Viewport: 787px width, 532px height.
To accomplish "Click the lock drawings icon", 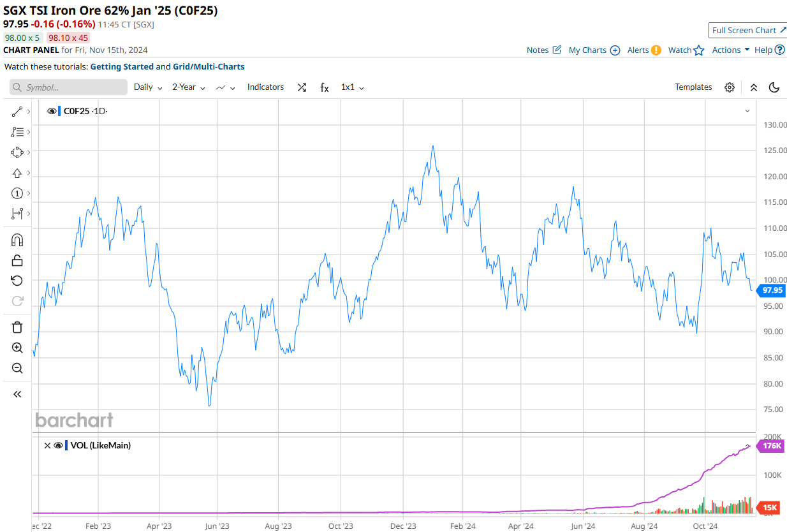I will tap(17, 260).
